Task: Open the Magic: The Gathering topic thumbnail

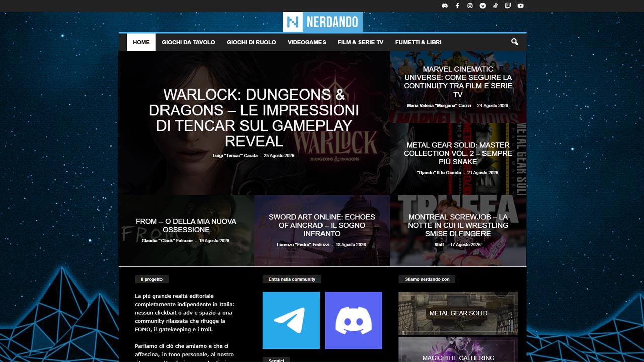Action: [x=458, y=350]
